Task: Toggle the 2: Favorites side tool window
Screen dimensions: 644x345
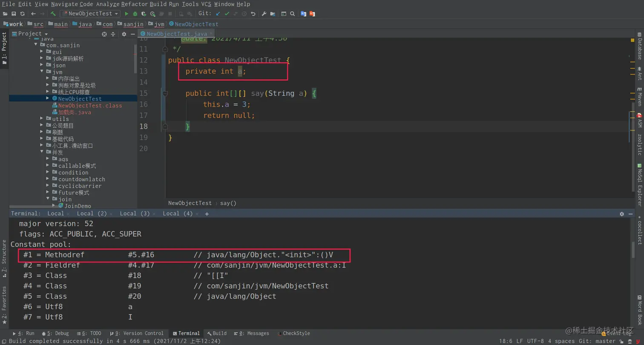Action: [x=4, y=305]
